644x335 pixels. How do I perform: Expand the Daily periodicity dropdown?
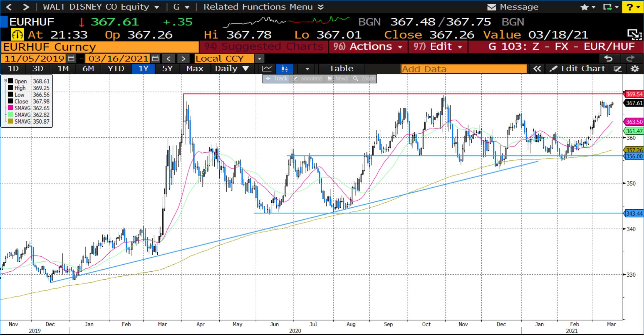pos(232,69)
